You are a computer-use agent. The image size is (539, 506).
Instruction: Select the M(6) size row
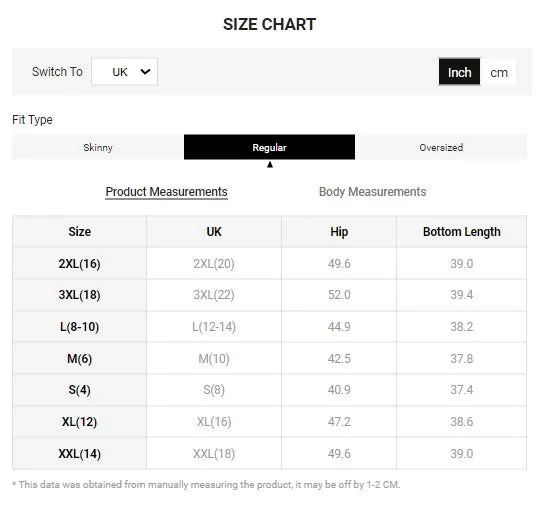270,359
